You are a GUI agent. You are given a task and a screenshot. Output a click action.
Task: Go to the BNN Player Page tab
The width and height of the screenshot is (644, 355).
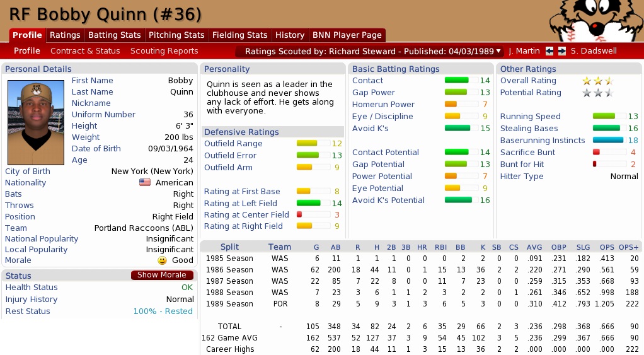click(x=347, y=35)
